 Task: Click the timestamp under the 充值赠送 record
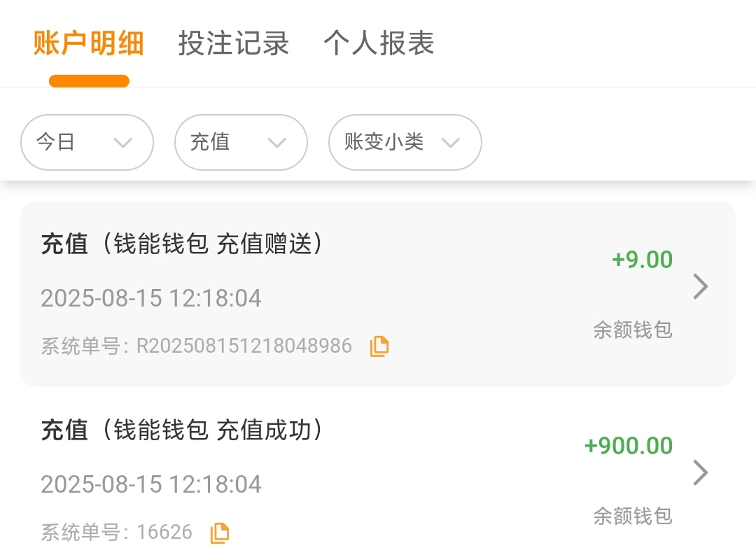(151, 298)
